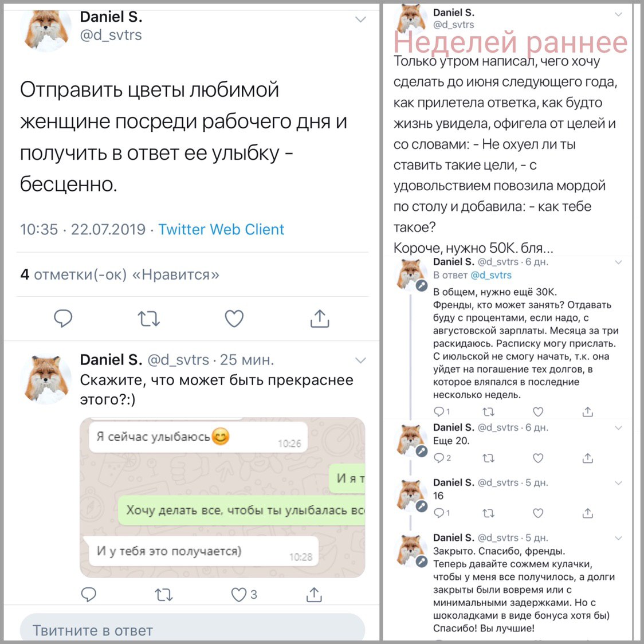Screen dimensions: 644x644
Task: Follow the @d_svtrs mention in reply line
Action: tap(491, 275)
